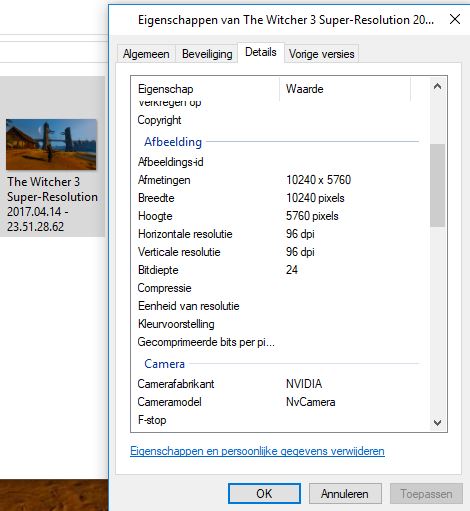Click the vertical scrollbar thumb in details list
Viewport: 470px width, 511px height.
click(x=437, y=185)
